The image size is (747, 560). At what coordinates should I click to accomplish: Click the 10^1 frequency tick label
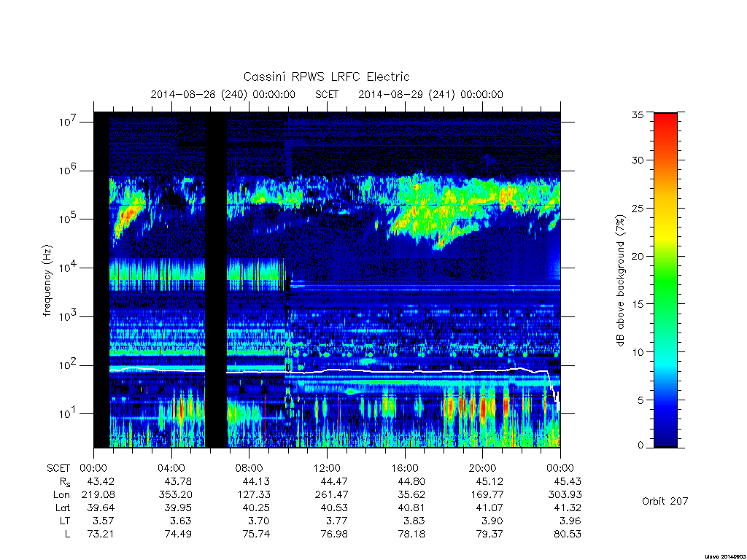coord(69,414)
